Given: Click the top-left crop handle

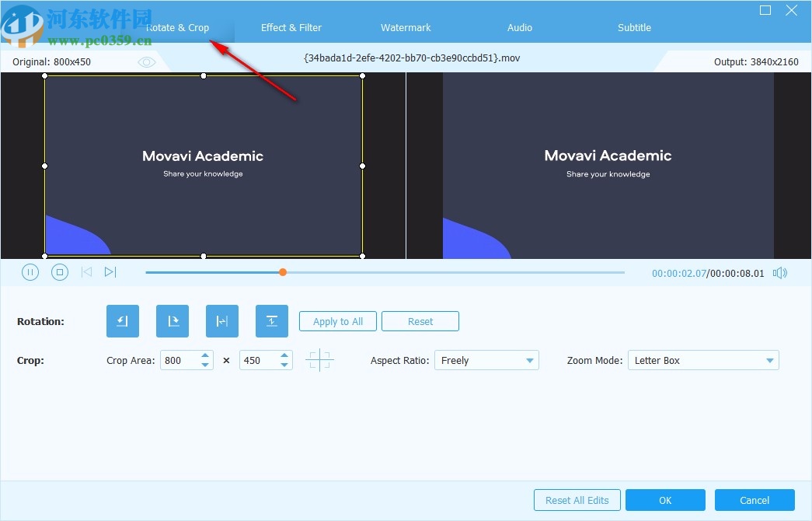Looking at the screenshot, I should click(44, 75).
